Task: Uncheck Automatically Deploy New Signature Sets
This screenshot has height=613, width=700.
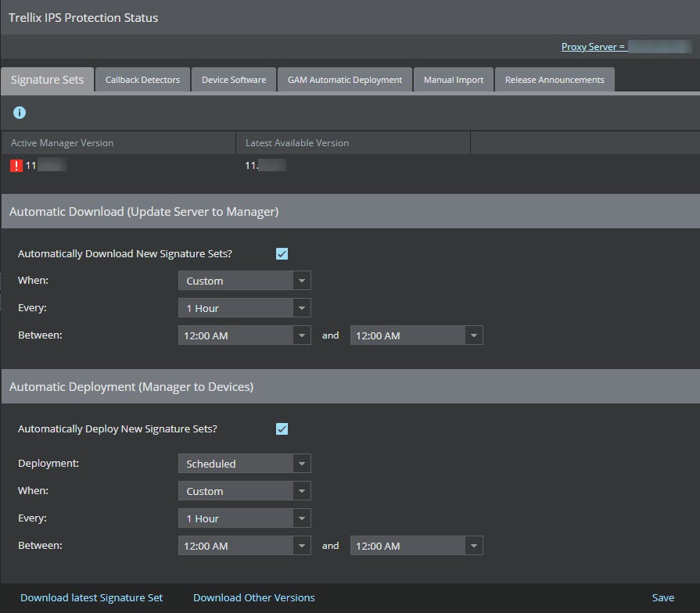Action: tap(282, 428)
